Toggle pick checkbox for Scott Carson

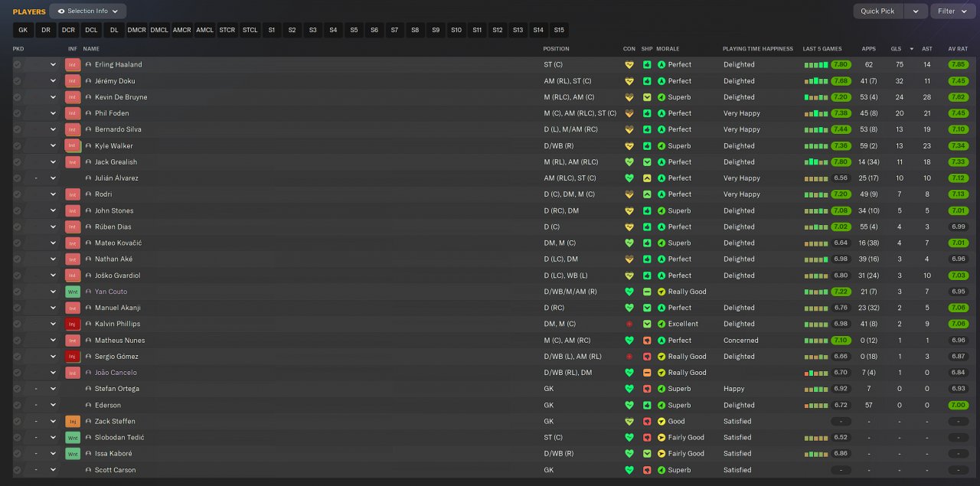17,470
